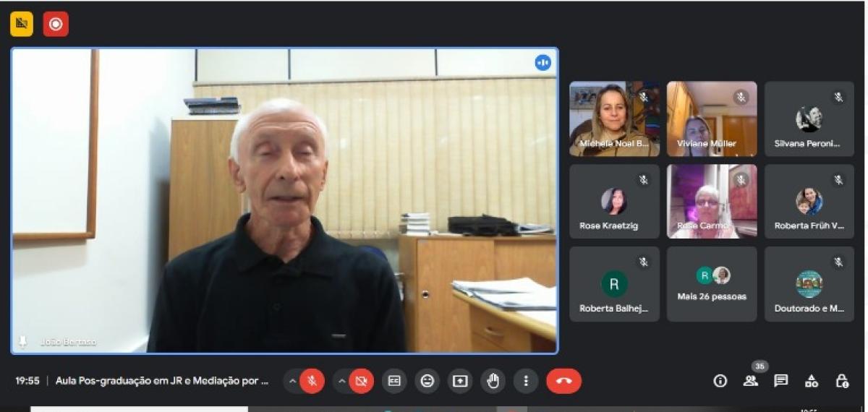This screenshot has height=412, width=868.
Task: Click the yellow icon at top-left corner
Action: 22,25
